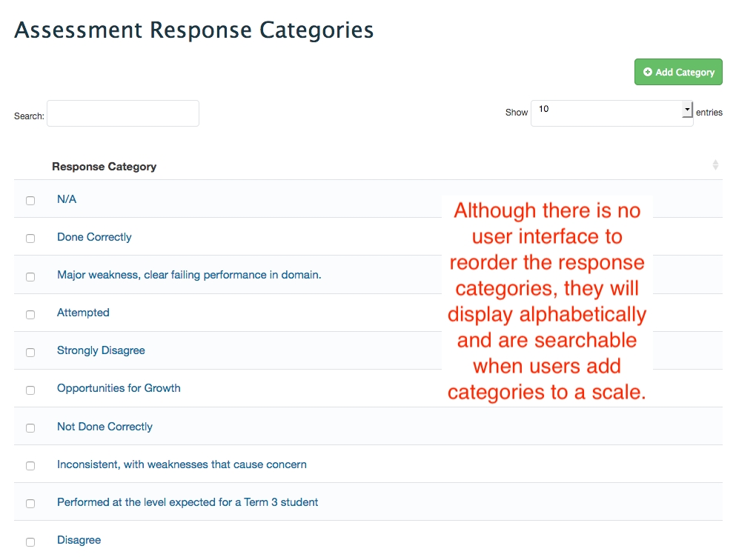Click the Attempted category link

tap(83, 313)
